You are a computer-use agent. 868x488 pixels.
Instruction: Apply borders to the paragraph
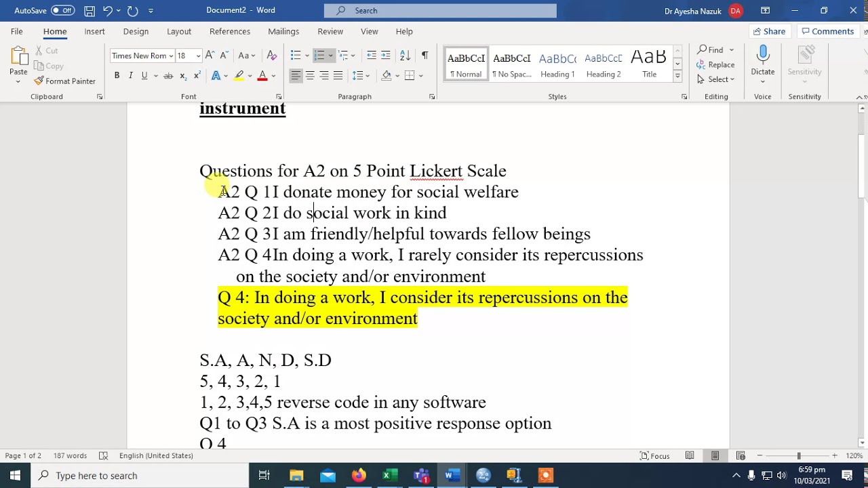tap(410, 75)
